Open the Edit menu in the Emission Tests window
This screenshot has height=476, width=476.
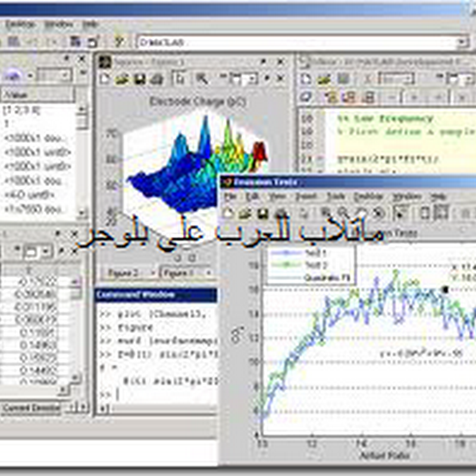(x=252, y=197)
